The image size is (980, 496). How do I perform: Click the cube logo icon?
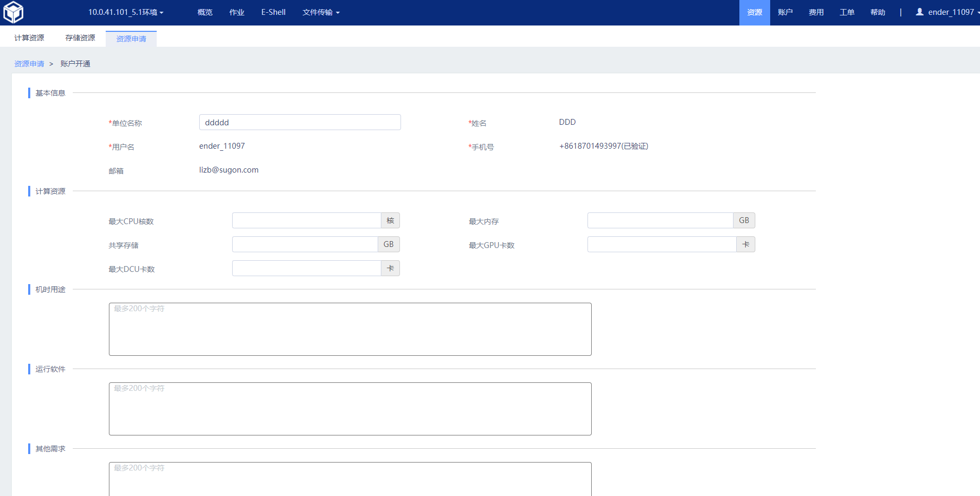13,12
